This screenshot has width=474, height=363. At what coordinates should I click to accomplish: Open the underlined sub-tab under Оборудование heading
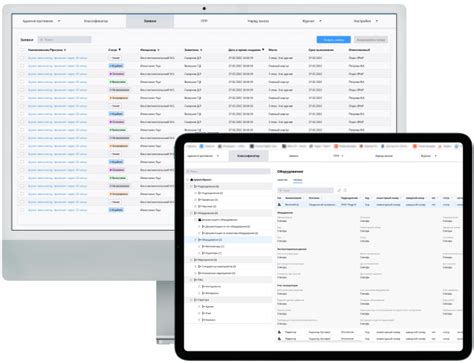click(298, 180)
